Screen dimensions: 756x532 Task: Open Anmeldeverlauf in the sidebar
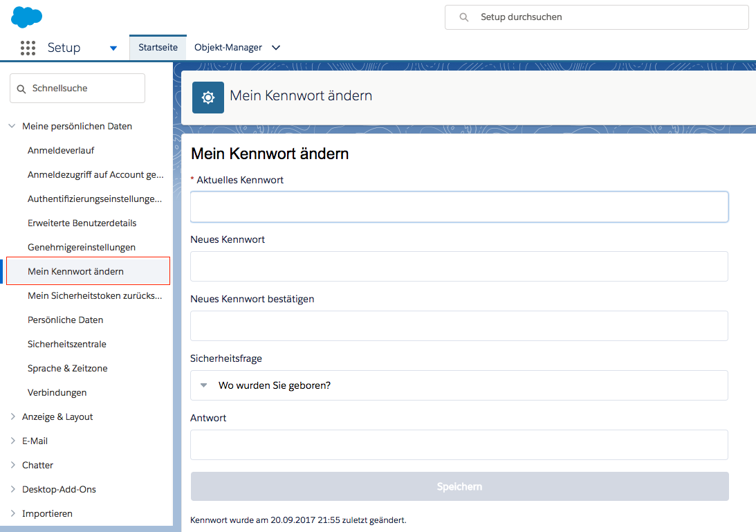click(61, 151)
